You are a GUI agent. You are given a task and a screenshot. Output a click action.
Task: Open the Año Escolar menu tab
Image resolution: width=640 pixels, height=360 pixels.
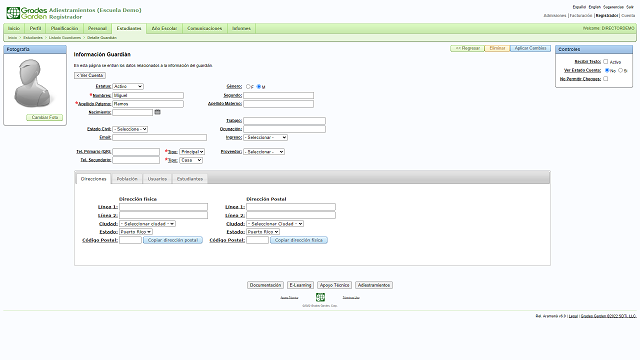tap(164, 28)
